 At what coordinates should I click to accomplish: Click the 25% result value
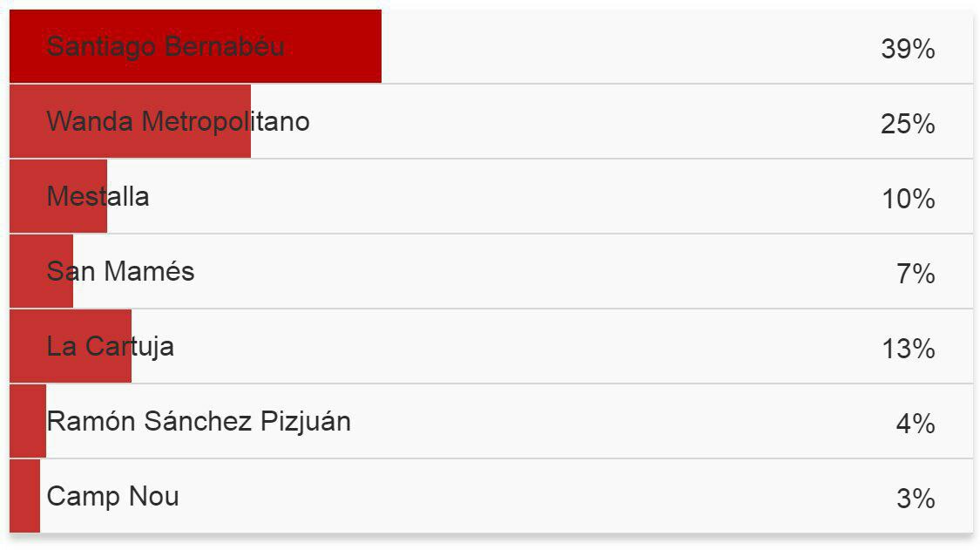click(x=908, y=124)
